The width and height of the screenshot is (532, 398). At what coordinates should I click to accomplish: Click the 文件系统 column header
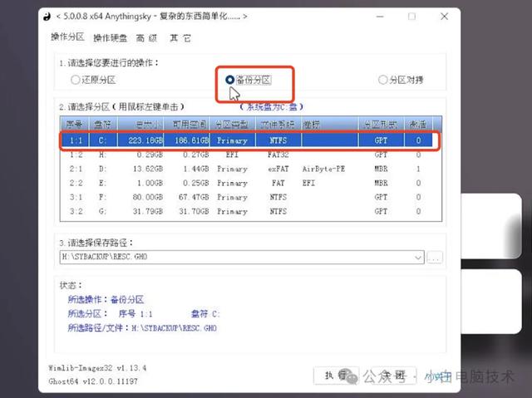point(278,124)
